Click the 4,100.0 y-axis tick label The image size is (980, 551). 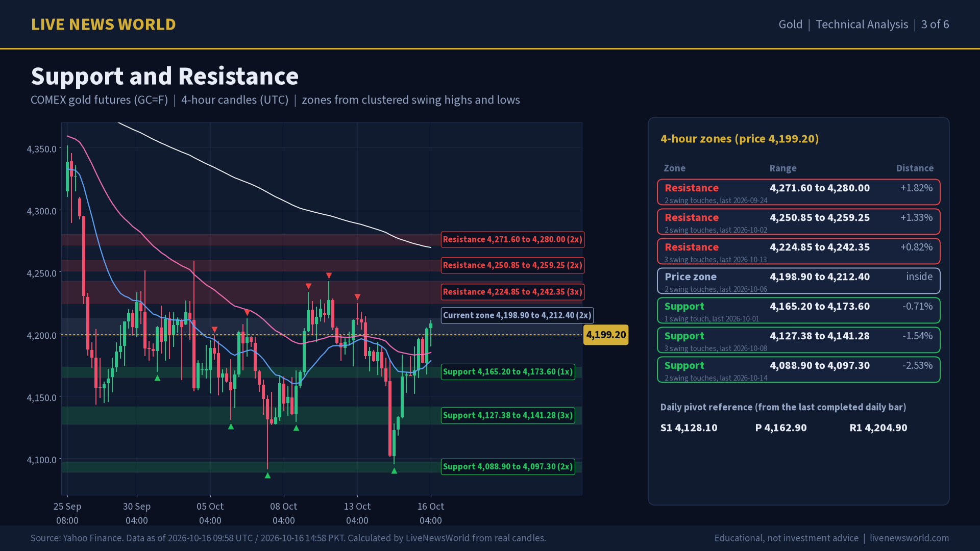[x=42, y=460]
